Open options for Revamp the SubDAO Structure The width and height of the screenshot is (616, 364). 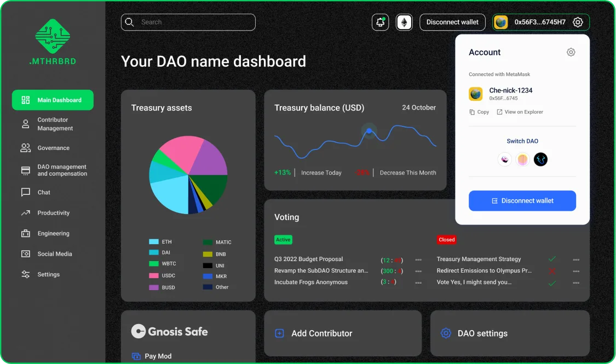pyautogui.click(x=418, y=271)
